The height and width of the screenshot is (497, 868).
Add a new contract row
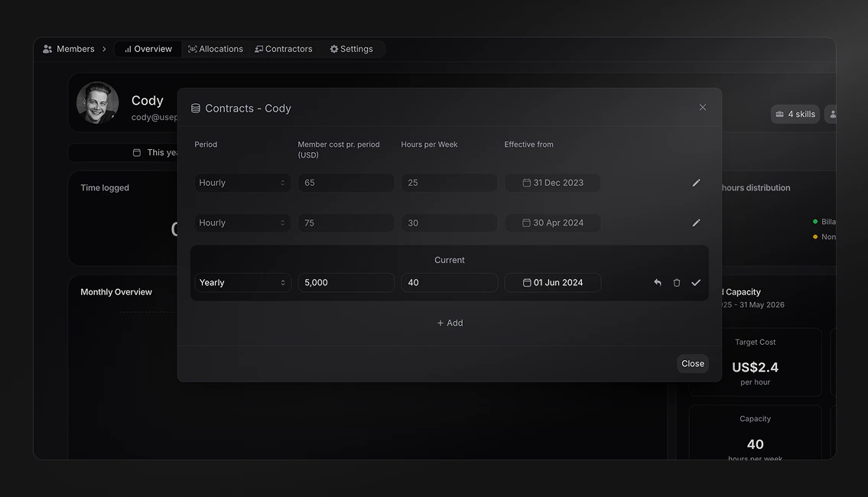pos(450,323)
